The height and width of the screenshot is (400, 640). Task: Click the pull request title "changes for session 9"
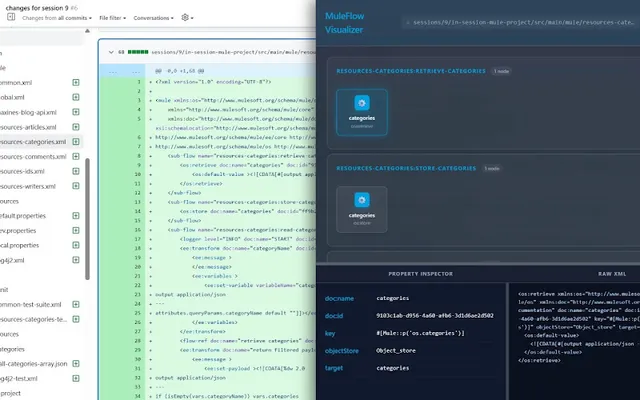37,8
